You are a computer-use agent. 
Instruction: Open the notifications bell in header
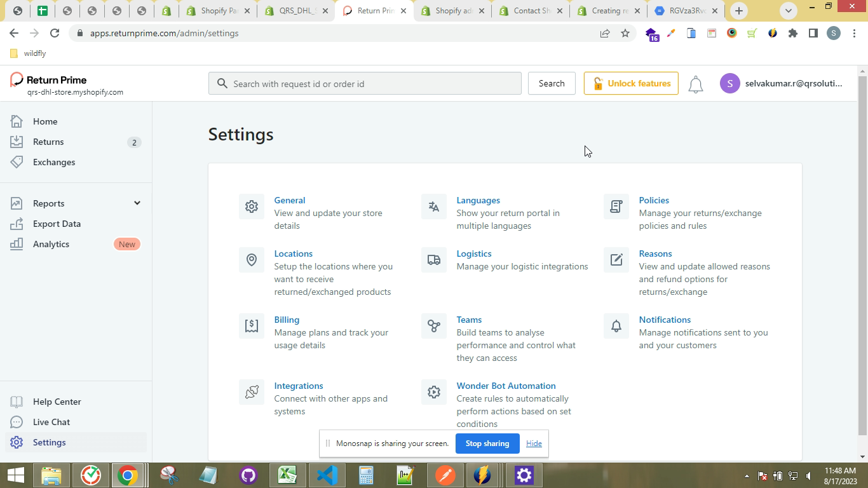[x=696, y=84]
